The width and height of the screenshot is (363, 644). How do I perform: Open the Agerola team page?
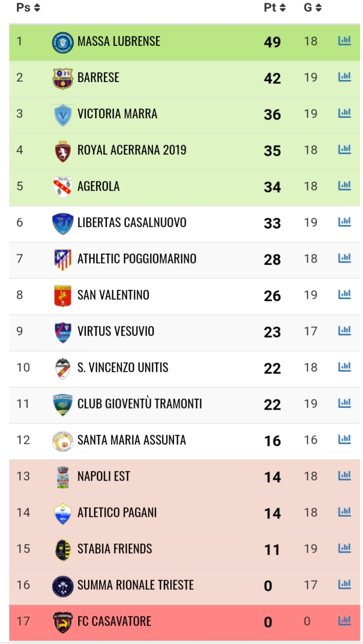tap(99, 186)
